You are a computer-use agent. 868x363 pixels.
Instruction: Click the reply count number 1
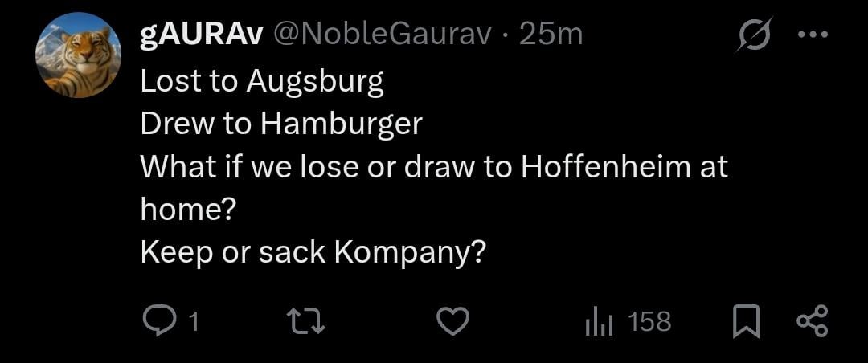click(x=191, y=323)
